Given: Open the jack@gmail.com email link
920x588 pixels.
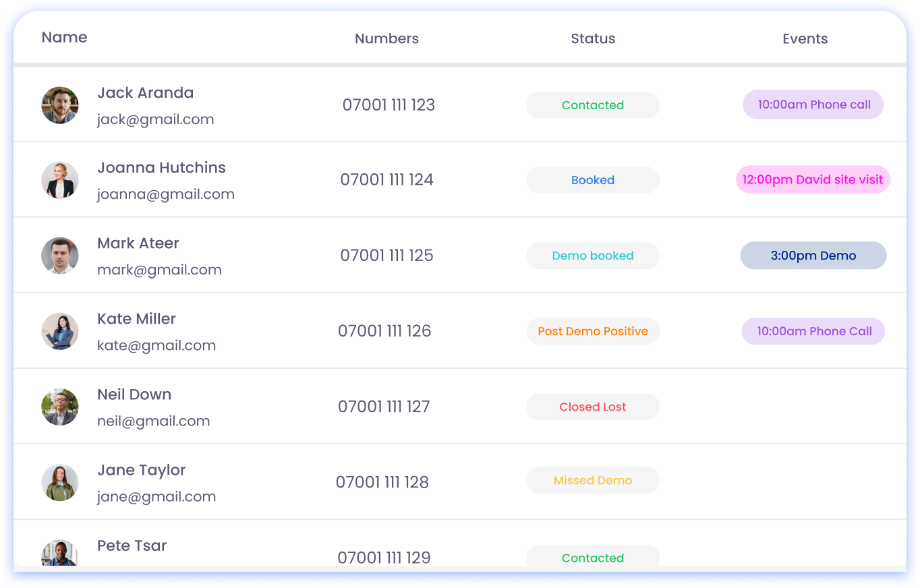Looking at the screenshot, I should tap(156, 119).
